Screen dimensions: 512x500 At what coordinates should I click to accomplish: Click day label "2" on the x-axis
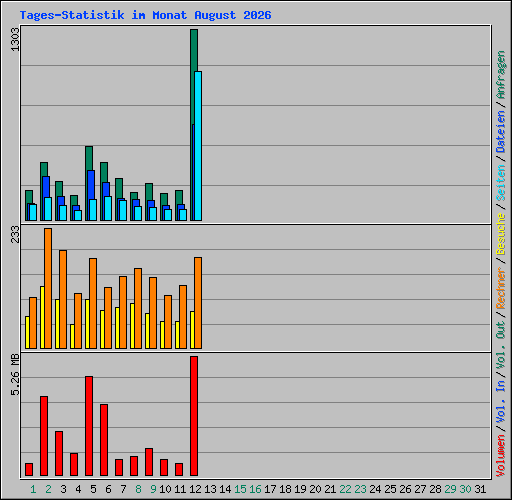click(48, 489)
